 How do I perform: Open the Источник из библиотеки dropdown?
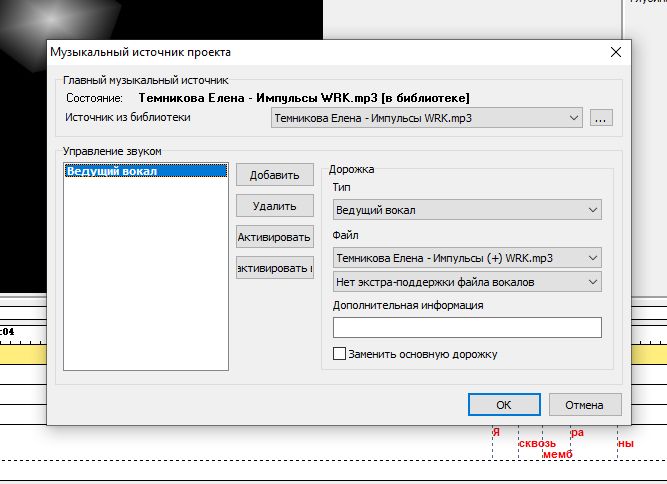tap(427, 118)
